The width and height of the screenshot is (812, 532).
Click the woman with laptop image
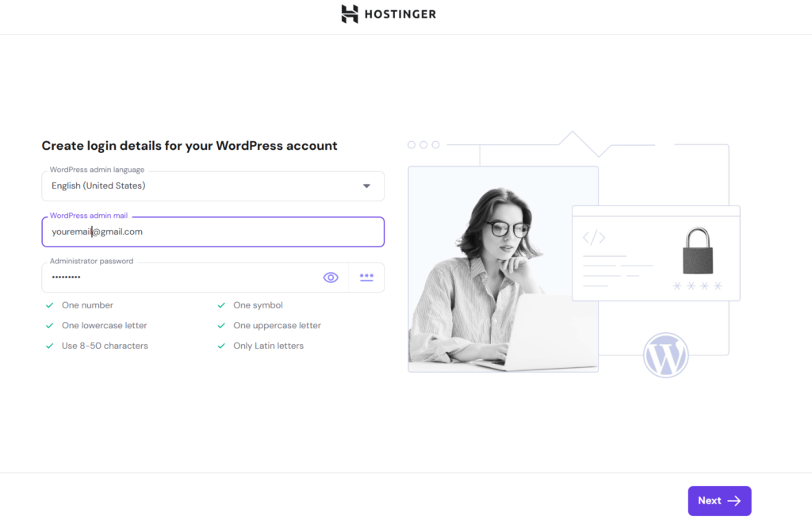pyautogui.click(x=503, y=270)
